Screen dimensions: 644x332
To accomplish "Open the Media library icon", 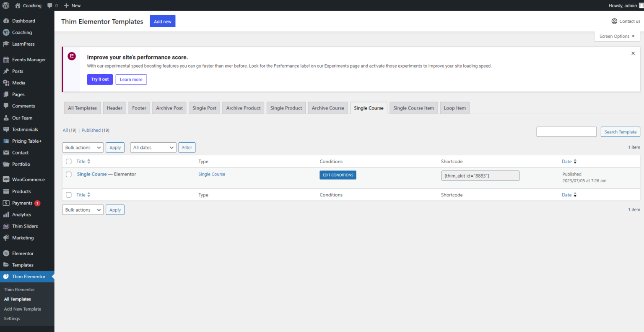I will 6,83.
